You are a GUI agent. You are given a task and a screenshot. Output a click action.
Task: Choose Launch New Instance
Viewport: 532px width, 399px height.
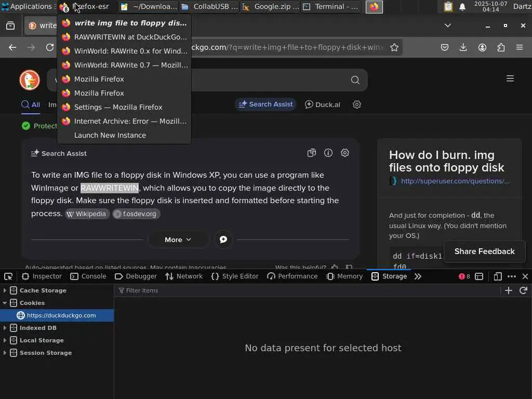pos(124,136)
